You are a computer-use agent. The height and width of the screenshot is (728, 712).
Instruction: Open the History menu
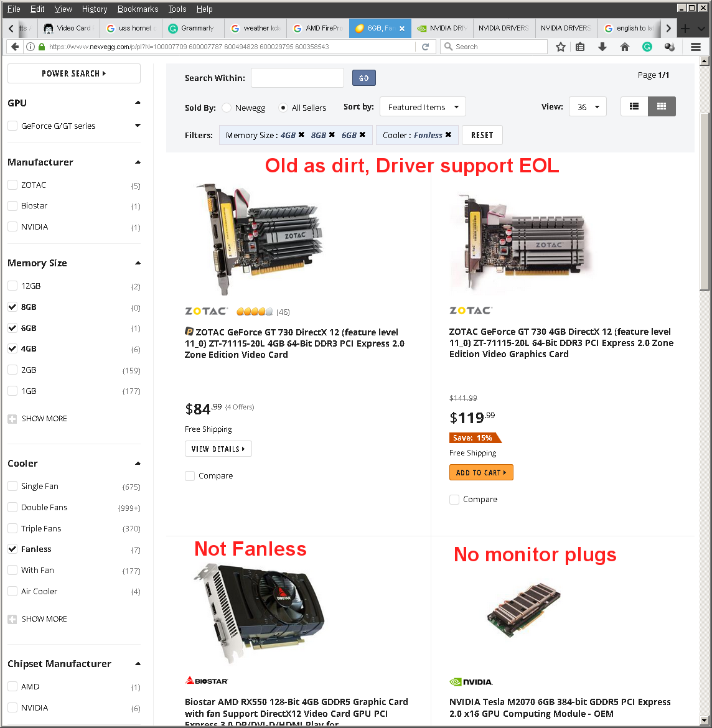click(94, 9)
